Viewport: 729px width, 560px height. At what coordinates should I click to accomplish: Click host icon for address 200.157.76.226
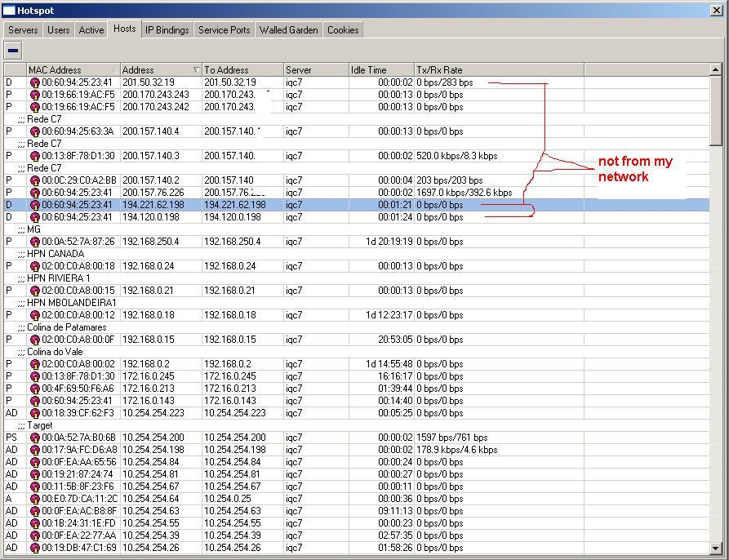click(x=35, y=193)
